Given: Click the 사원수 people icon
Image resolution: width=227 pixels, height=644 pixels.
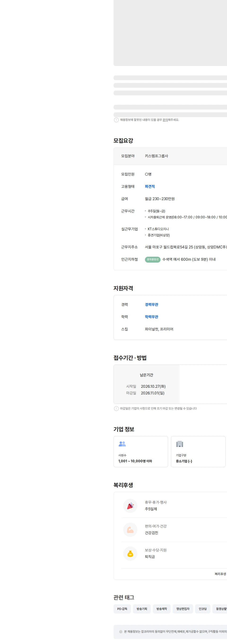Looking at the screenshot, I should click(122, 444).
